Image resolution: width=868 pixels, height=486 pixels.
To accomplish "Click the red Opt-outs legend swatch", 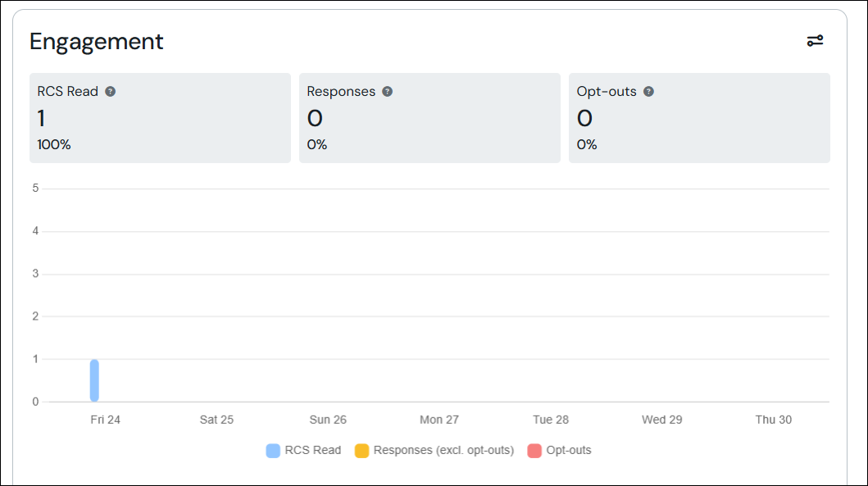I will click(x=534, y=451).
